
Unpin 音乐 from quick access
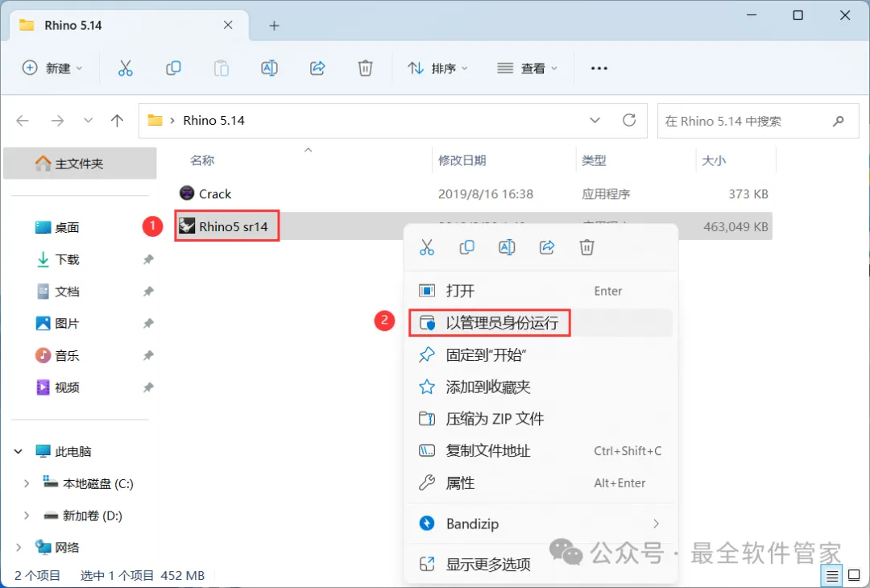click(x=148, y=355)
